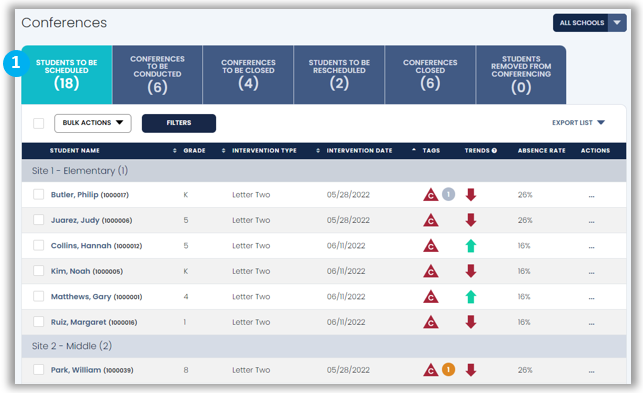This screenshot has height=393, width=643.
Task: Open the Bulk Actions dropdown
Action: click(x=93, y=123)
